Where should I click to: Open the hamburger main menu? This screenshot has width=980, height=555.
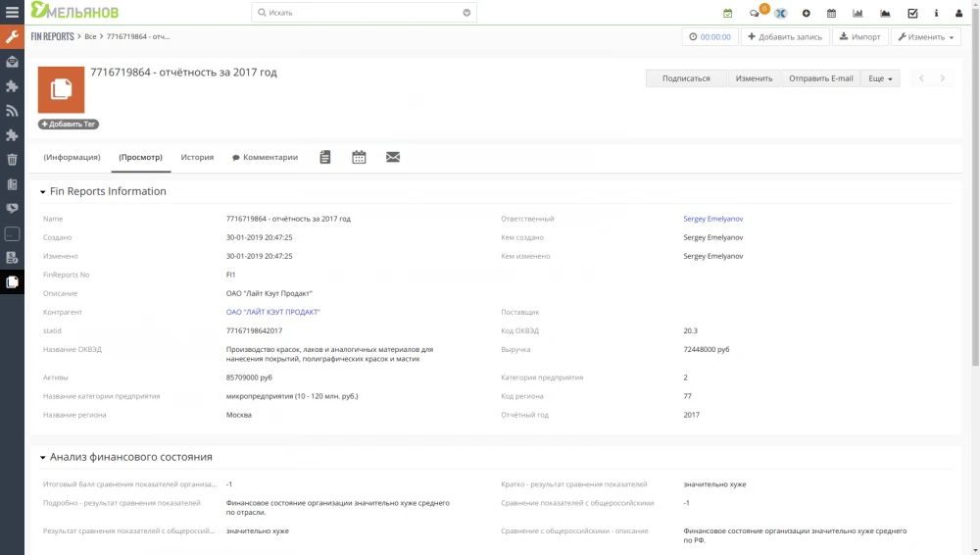point(12,13)
